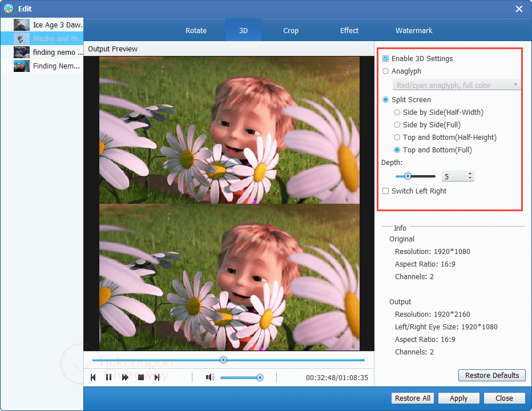The image size is (532, 411).
Task: Choose Side by Side(Full) mode
Action: point(397,125)
